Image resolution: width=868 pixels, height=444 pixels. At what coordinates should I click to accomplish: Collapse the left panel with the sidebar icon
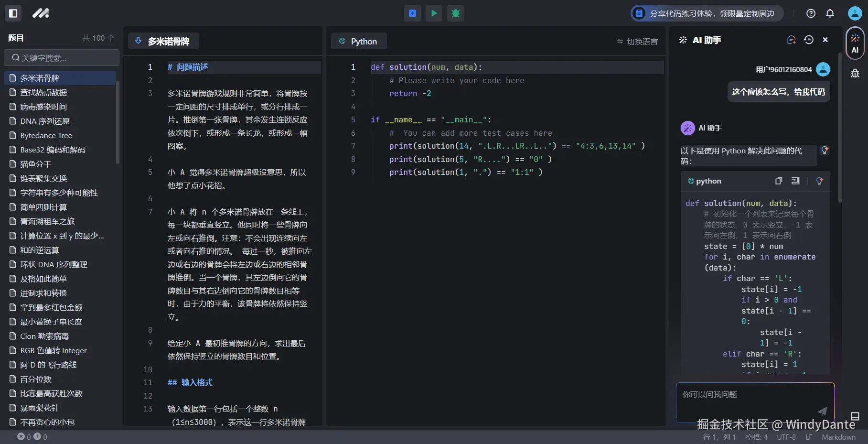tap(13, 13)
